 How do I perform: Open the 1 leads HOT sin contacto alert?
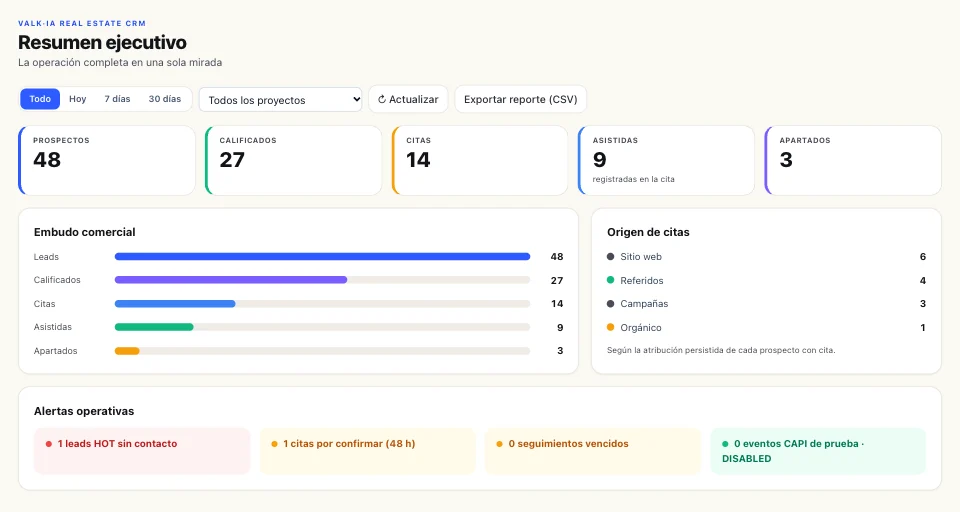click(142, 451)
